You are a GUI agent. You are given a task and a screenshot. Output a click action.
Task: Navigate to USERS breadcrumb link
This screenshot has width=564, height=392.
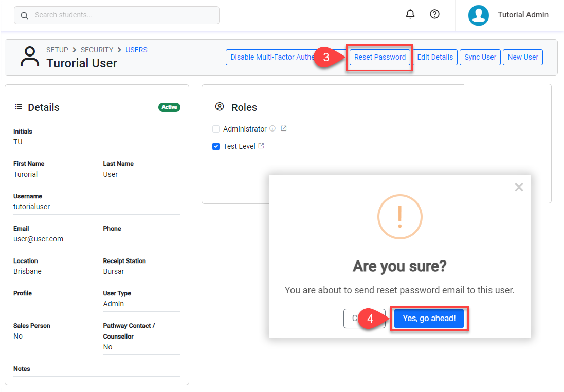click(x=136, y=50)
